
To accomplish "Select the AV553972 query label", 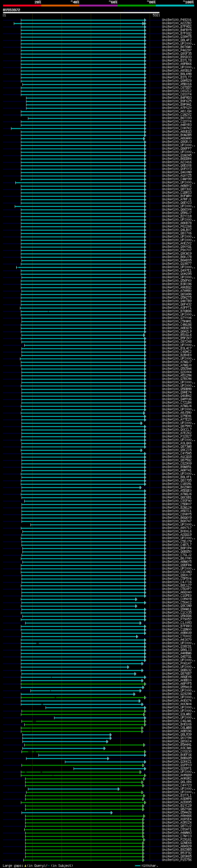I will tap(11, 10).
